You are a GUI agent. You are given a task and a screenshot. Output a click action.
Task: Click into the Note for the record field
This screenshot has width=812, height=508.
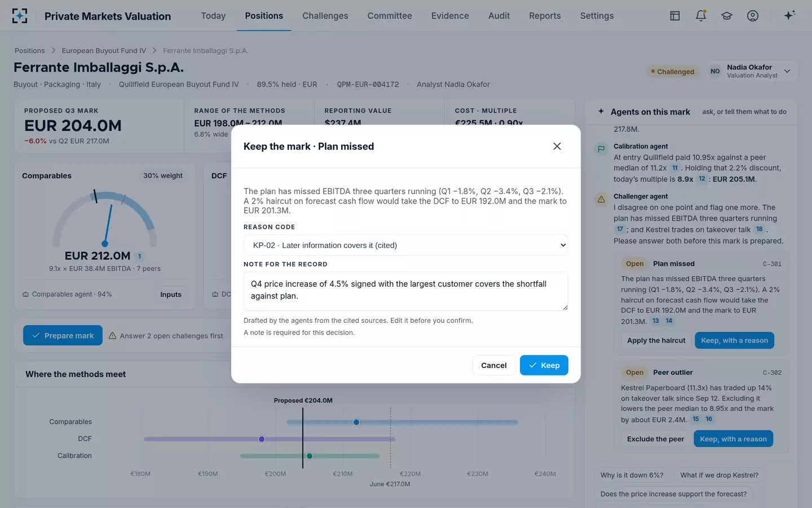pyautogui.click(x=406, y=291)
